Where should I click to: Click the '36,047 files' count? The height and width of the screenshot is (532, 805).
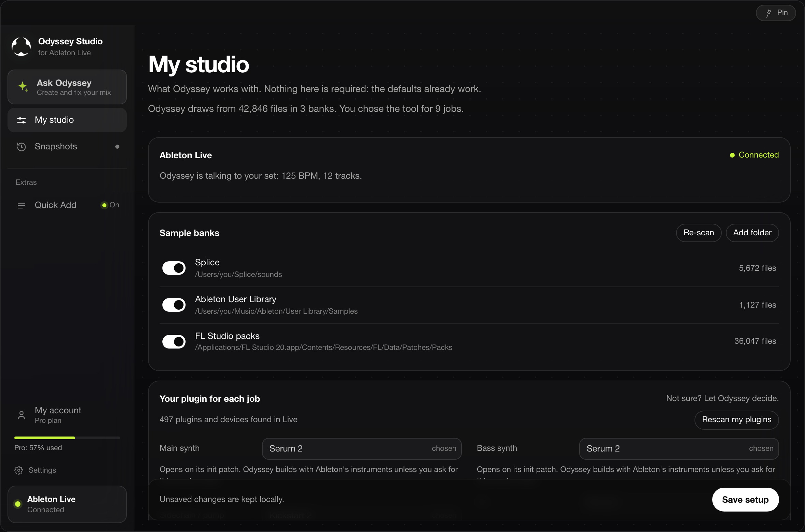coord(755,341)
